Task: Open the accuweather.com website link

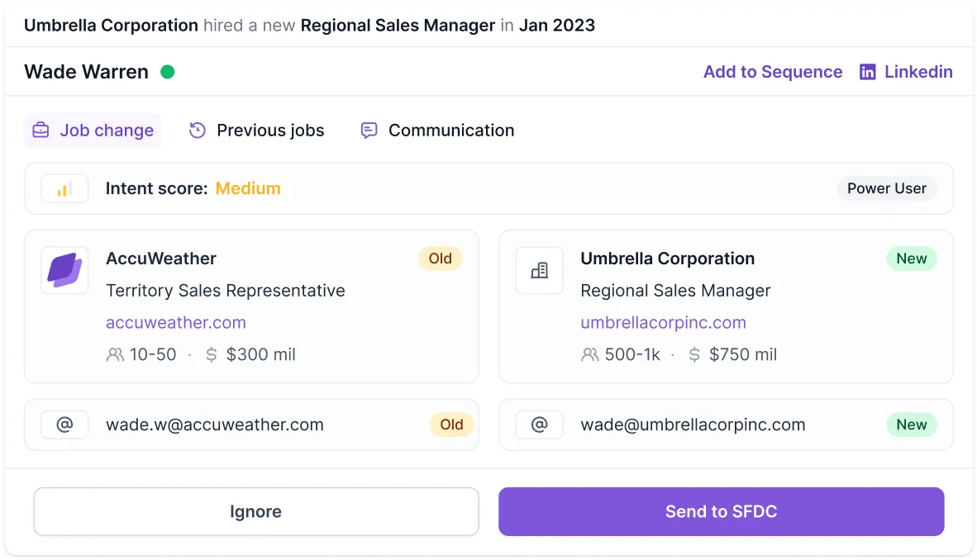Action: (x=176, y=323)
